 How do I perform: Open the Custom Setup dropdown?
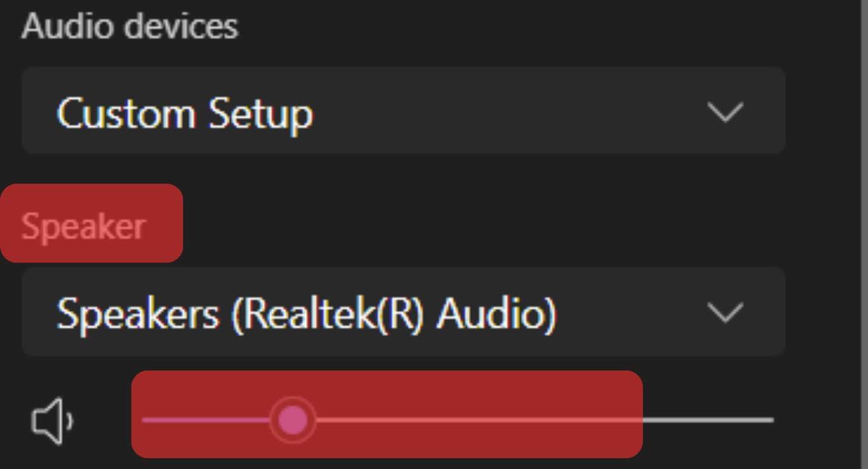pos(403,111)
